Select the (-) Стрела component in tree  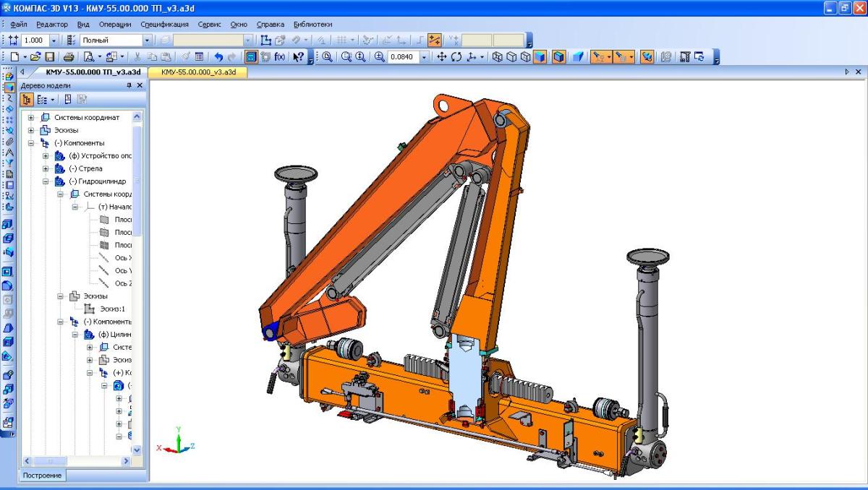tap(90, 168)
